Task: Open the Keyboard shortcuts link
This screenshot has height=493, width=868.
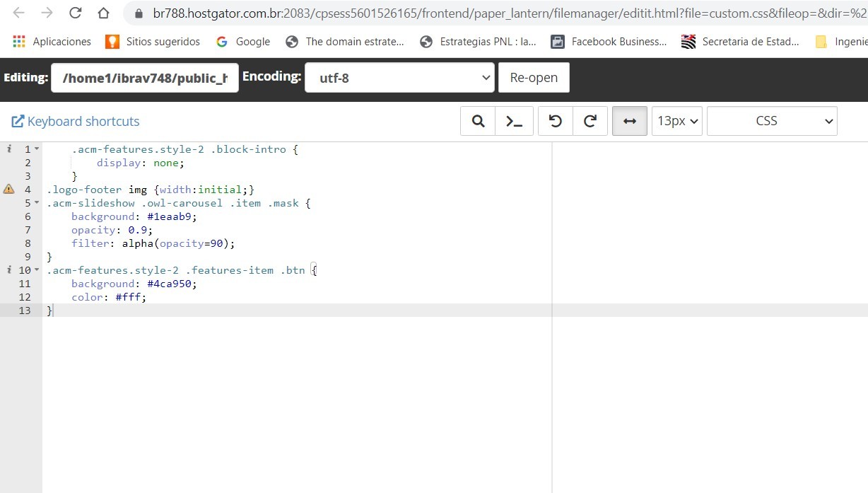Action: click(x=76, y=122)
